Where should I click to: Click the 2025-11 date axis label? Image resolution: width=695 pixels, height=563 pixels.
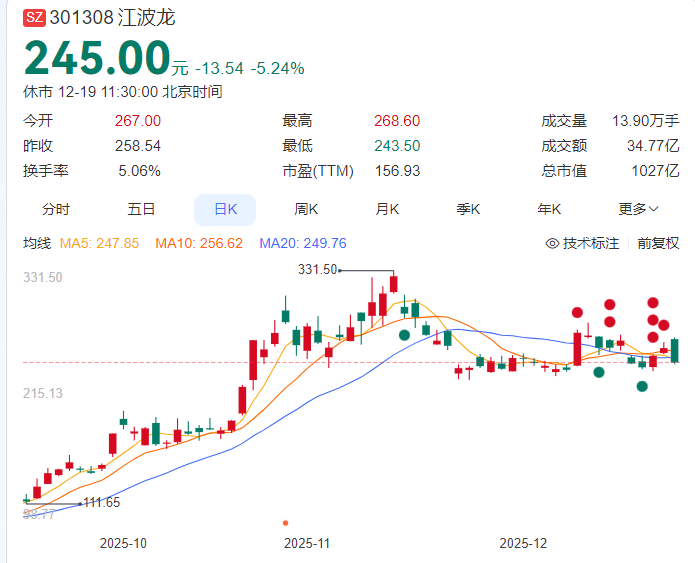[x=307, y=543]
